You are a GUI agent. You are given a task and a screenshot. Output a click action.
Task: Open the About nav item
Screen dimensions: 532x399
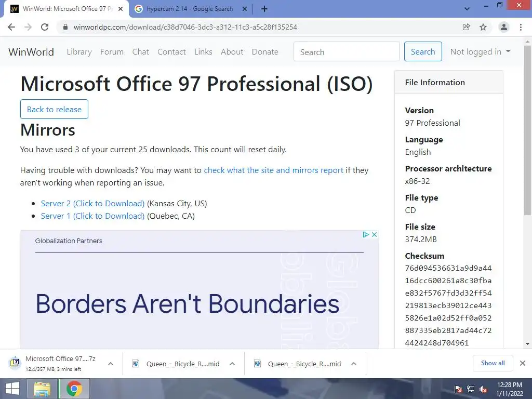pos(232,52)
